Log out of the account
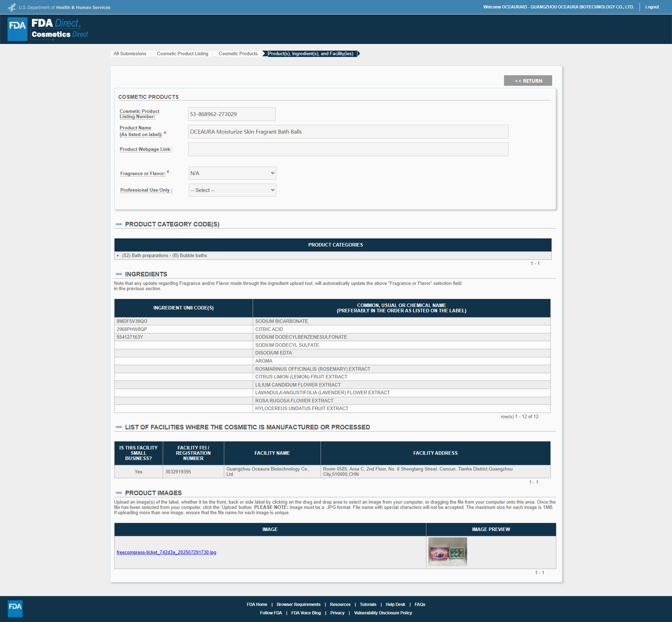Viewport: 672px width, 622px height. pyautogui.click(x=652, y=7)
